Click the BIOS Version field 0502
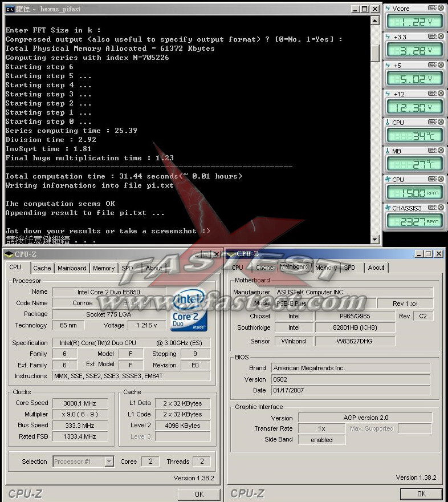 point(351,379)
